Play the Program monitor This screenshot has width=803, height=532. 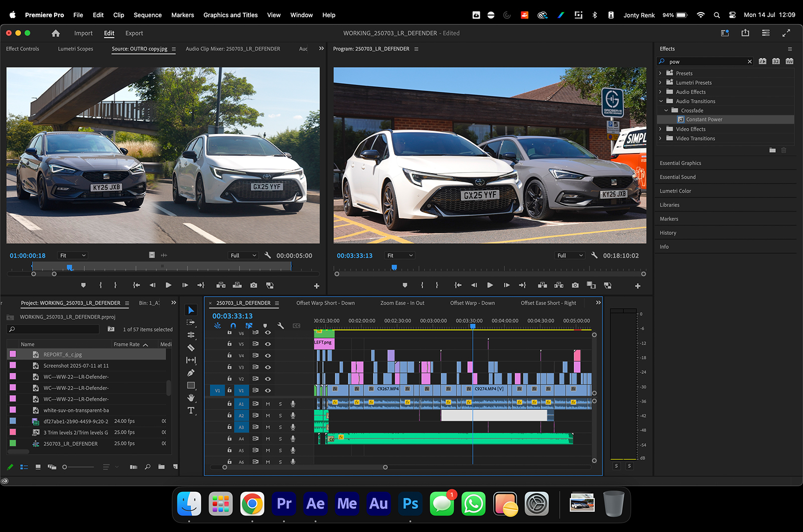pyautogui.click(x=490, y=285)
